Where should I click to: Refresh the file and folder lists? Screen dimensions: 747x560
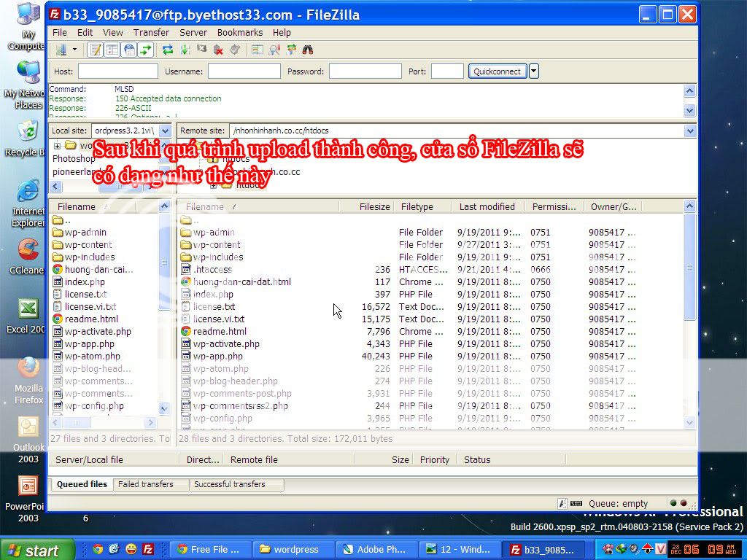pos(168,50)
